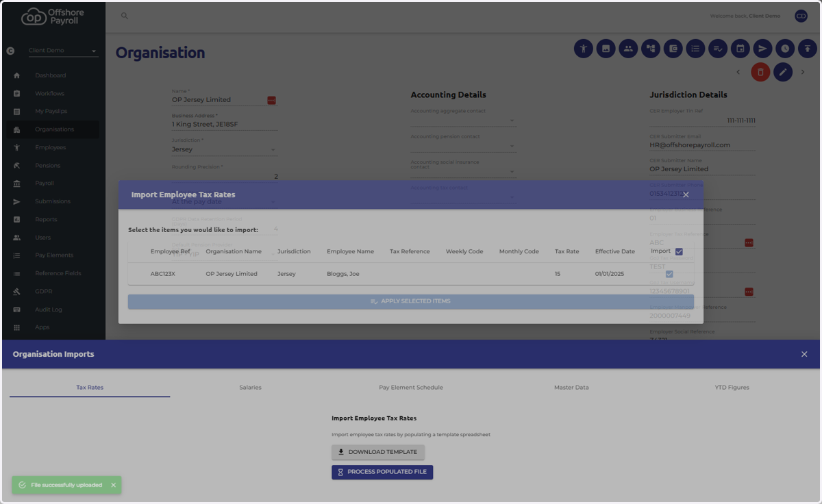Click the Business Address input field

click(225, 125)
